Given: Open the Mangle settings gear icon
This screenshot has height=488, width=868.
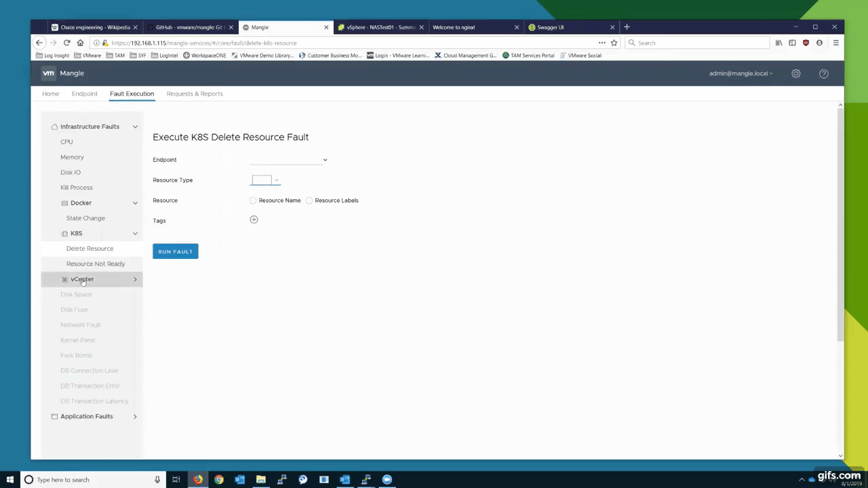Looking at the screenshot, I should tap(796, 73).
